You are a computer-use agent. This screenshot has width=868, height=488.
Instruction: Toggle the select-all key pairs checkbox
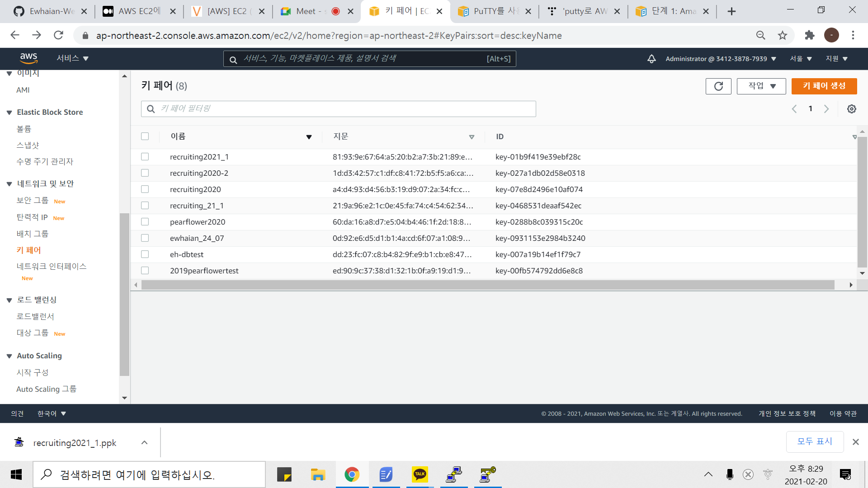[145, 136]
